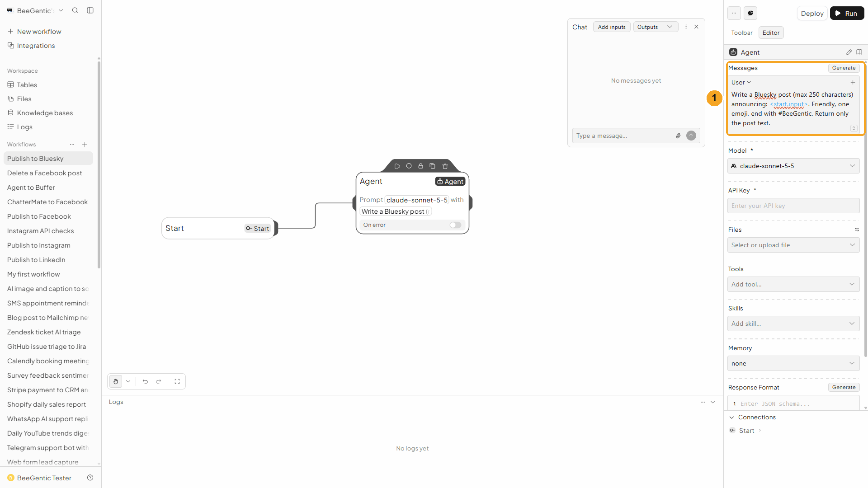This screenshot has height=488, width=868.
Task: Close the Chat panel
Action: (696, 27)
